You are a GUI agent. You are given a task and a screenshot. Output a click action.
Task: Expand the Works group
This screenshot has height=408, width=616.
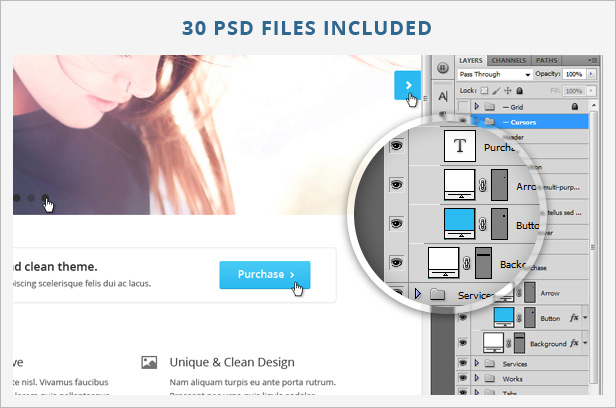point(477,378)
